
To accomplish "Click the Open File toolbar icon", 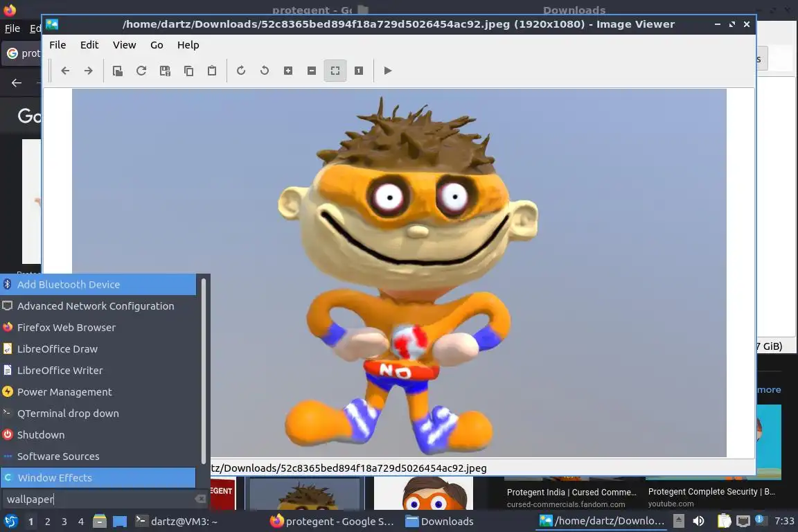I will 118,71.
